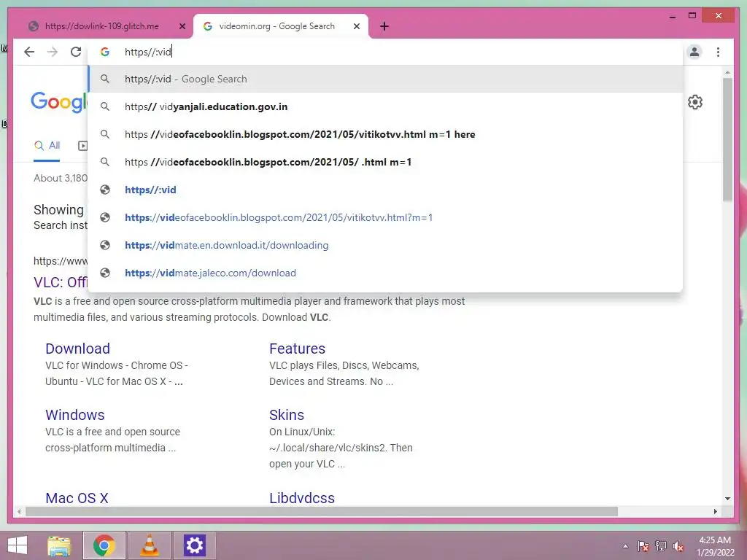Screen dimensions: 747x560
Task: Click the muted volume tray icon
Action: pos(678,546)
